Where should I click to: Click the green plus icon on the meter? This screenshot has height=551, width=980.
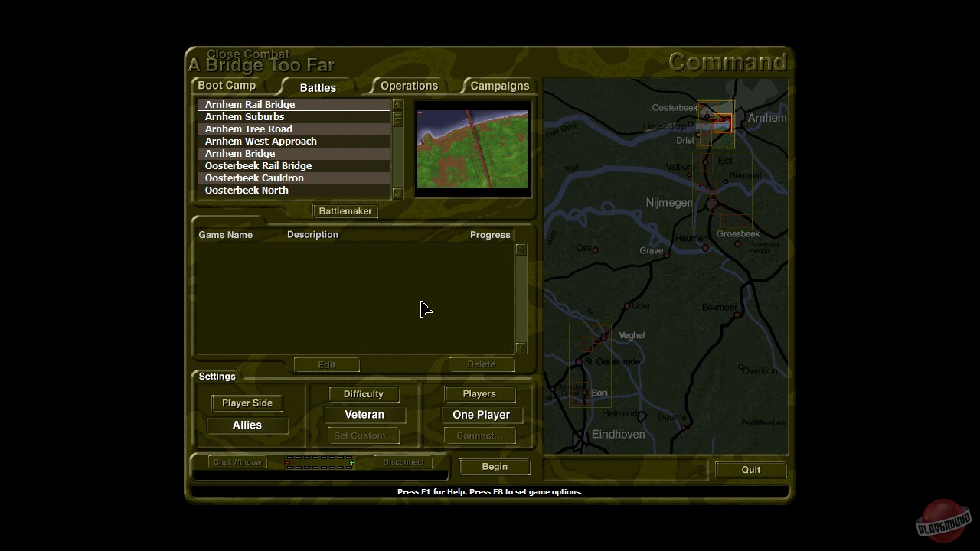click(x=351, y=463)
